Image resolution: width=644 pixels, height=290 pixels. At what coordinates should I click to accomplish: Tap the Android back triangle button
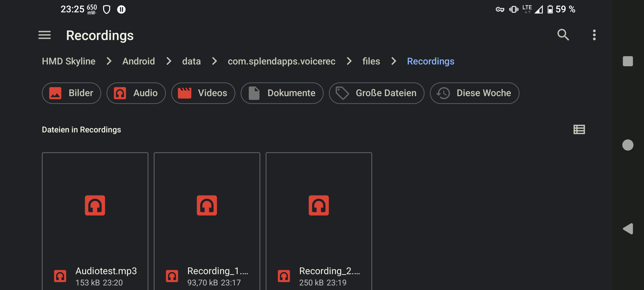tap(628, 229)
